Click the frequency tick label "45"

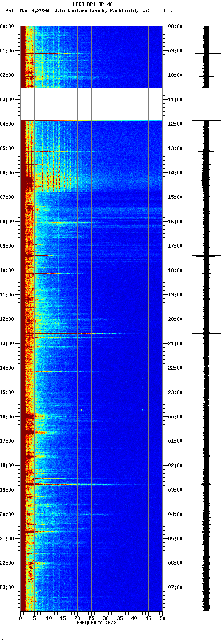coord(148,618)
